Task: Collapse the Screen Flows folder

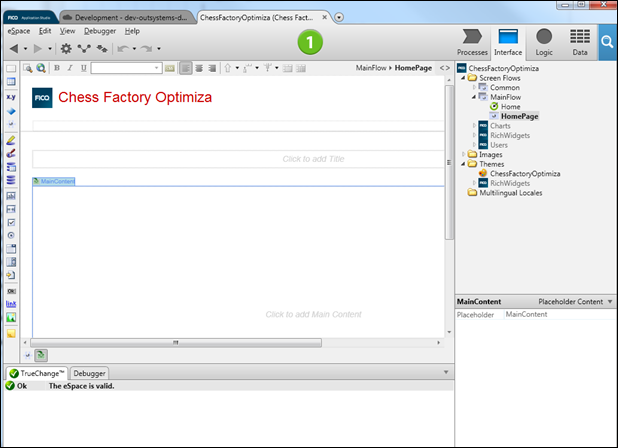Action: tap(464, 78)
